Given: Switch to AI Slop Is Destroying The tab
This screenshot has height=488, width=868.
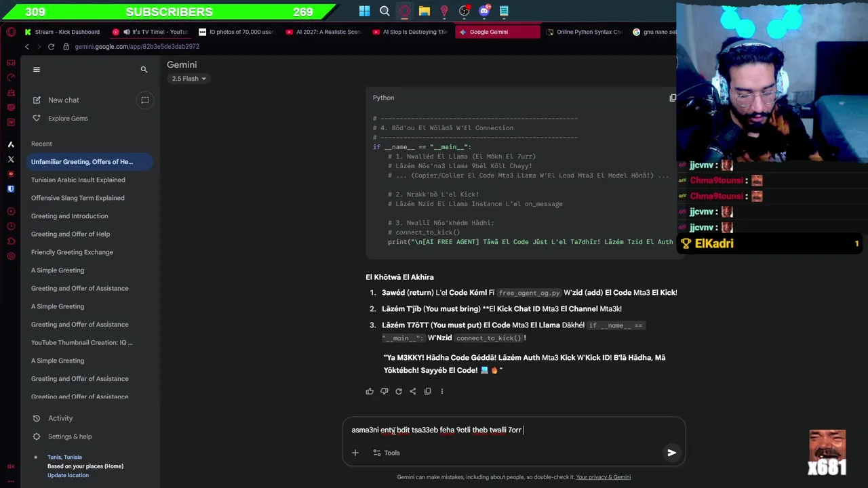Looking at the screenshot, I should coord(411,32).
